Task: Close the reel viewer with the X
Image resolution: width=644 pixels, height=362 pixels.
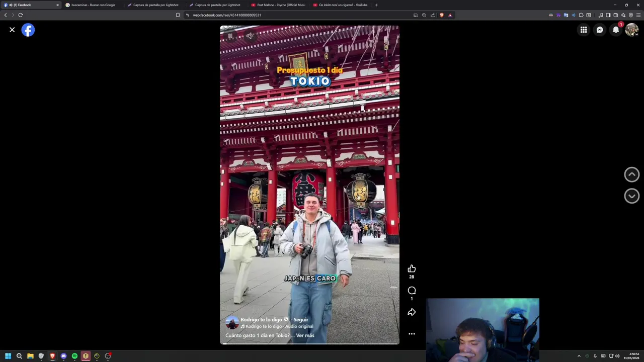Action: pos(12,30)
